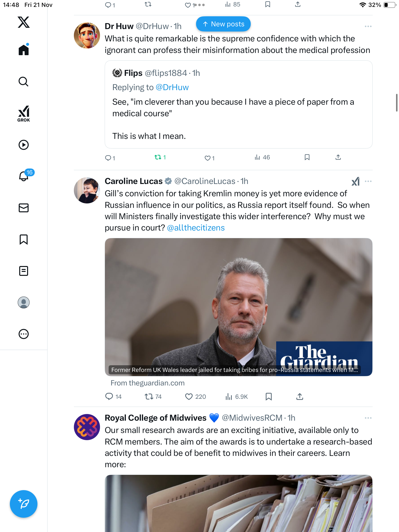
Task: Open the @allthecitizens mention link
Action: [x=196, y=228]
